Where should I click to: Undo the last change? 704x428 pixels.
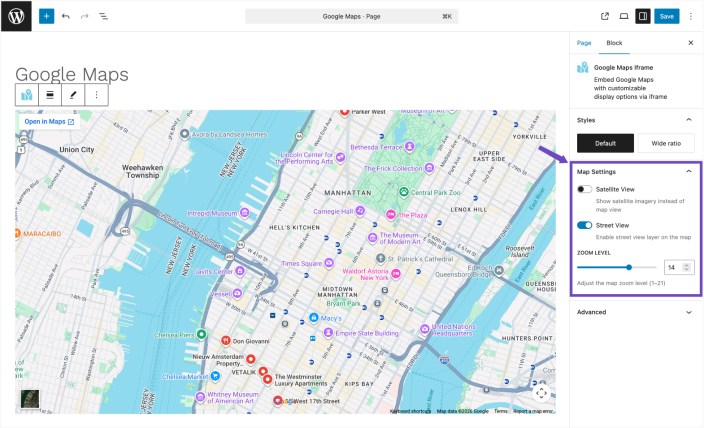66,16
